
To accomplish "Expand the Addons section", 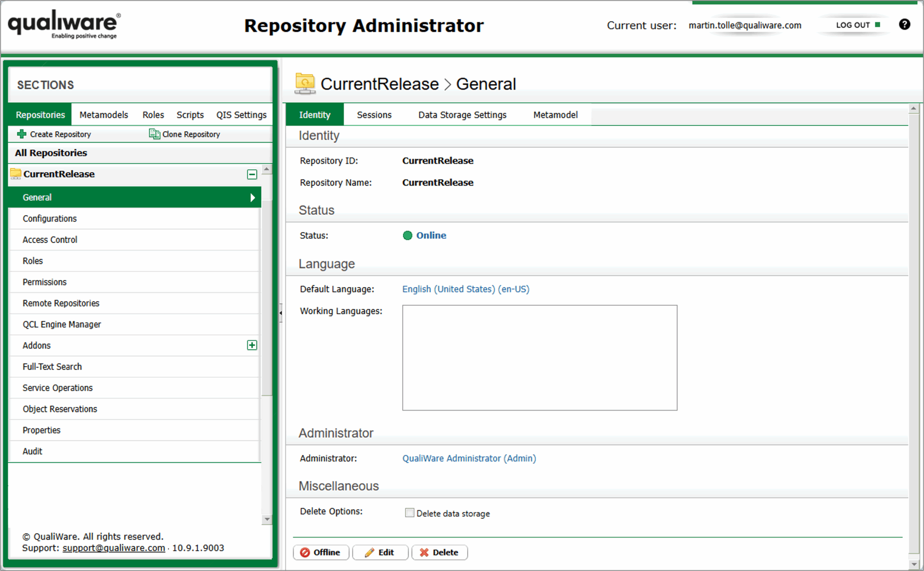I will pyautogui.click(x=252, y=345).
